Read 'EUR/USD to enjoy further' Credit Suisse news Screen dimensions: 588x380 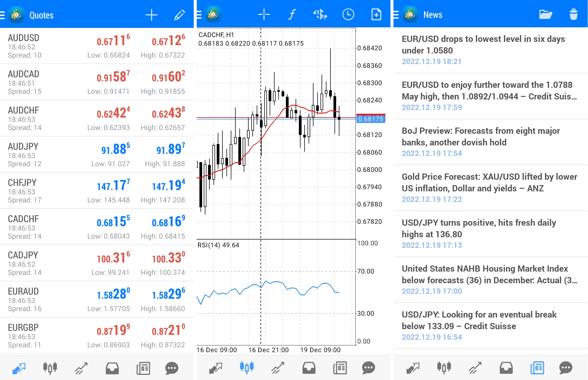[x=490, y=96]
